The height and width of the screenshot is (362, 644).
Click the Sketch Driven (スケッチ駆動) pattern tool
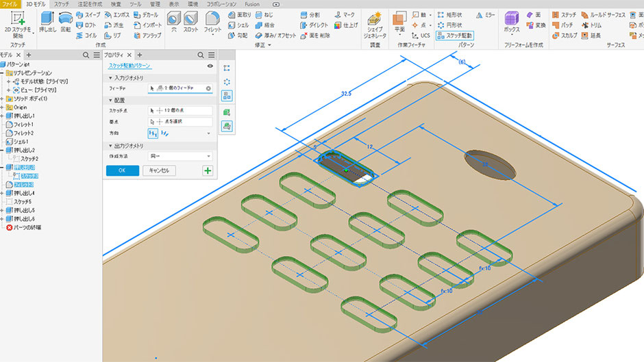(x=455, y=36)
